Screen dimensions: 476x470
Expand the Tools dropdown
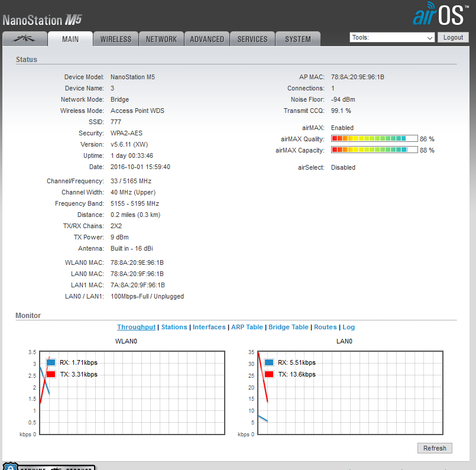tap(392, 38)
